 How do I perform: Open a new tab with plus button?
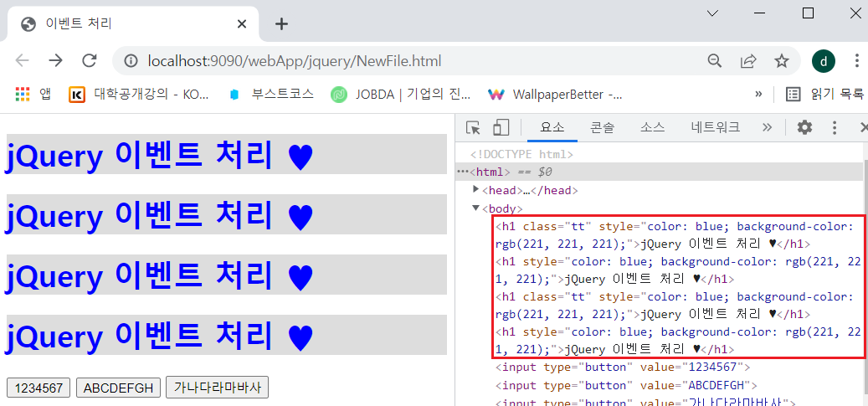point(282,23)
